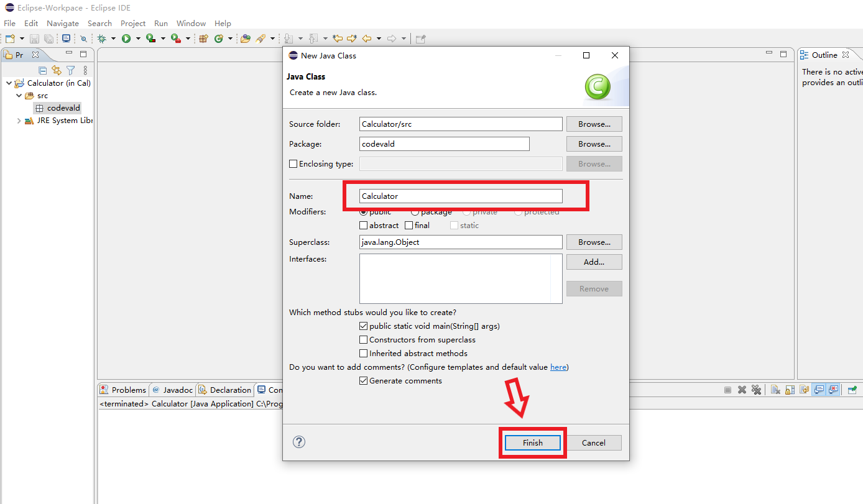The image size is (863, 504).
Task: Switch to the Problems tab
Action: [123, 390]
